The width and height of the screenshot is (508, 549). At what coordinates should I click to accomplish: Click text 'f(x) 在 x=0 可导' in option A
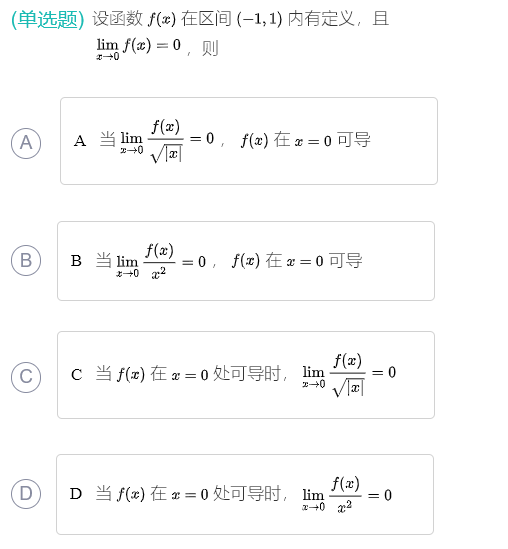[x=305, y=140]
